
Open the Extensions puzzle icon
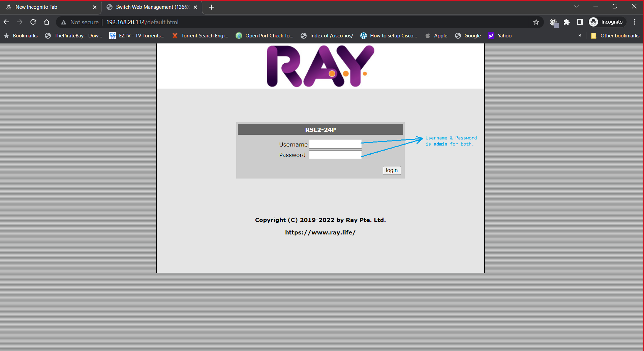tap(567, 22)
